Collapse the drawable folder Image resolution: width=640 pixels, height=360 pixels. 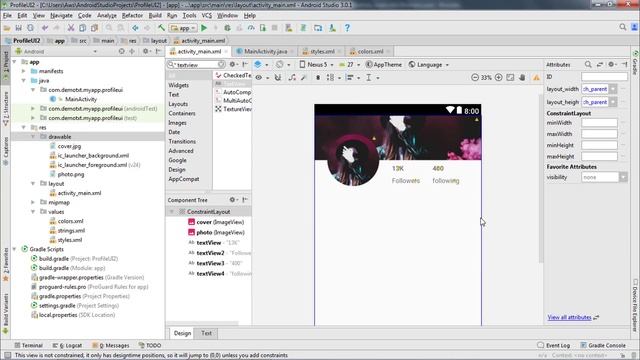click(33, 137)
